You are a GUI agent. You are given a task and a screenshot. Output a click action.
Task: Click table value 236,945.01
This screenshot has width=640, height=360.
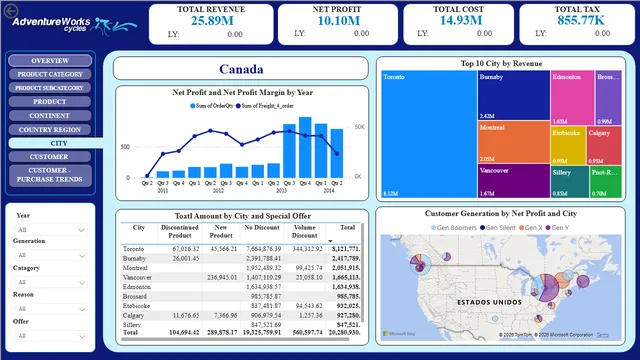coord(222,278)
